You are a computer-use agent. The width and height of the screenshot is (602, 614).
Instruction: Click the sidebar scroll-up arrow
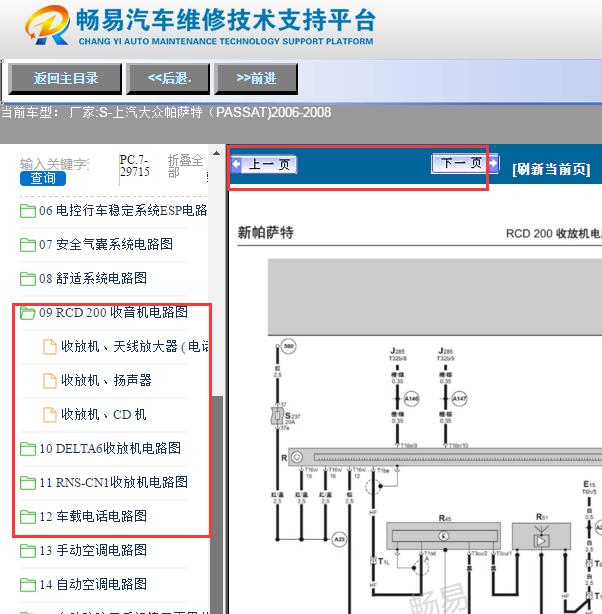tap(216, 154)
